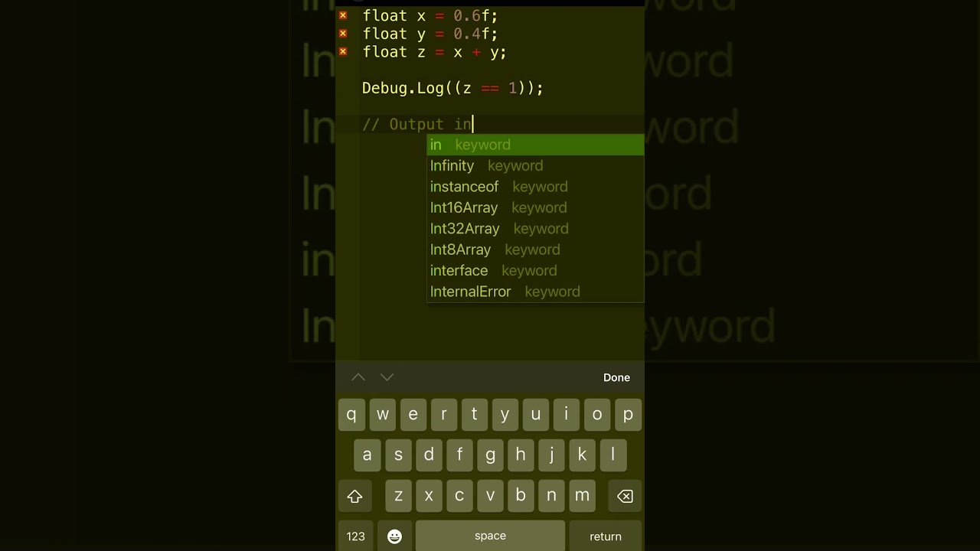Tap the 'p' key
The height and width of the screenshot is (551, 980).
(x=628, y=414)
